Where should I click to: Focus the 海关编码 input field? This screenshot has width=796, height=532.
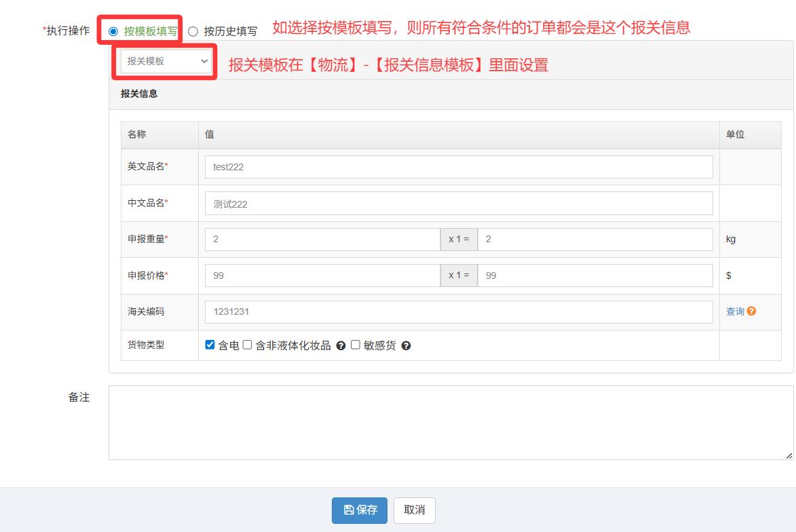pos(459,312)
